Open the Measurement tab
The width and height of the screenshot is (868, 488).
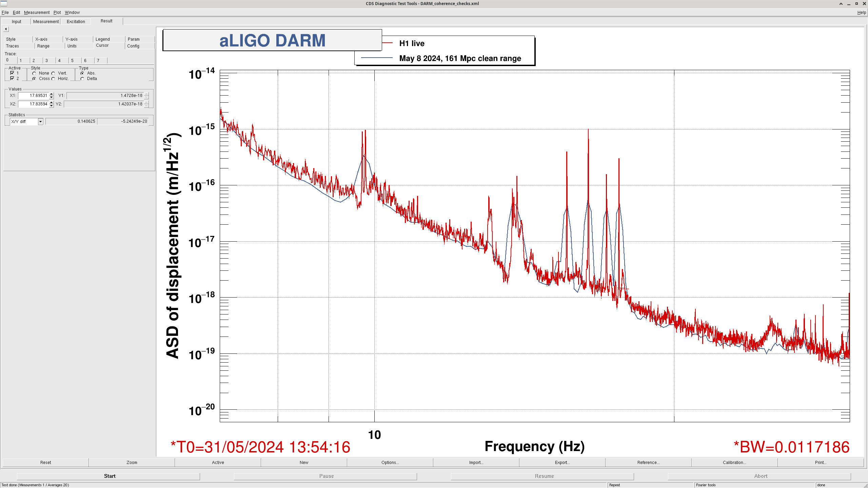46,21
